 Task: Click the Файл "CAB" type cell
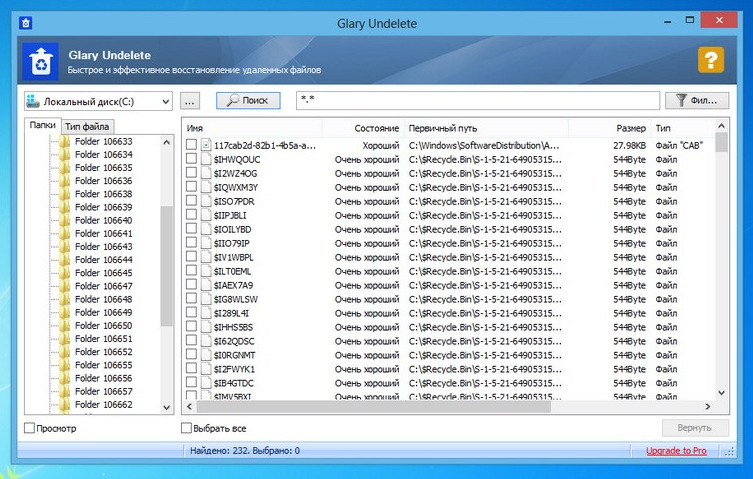pos(679,145)
